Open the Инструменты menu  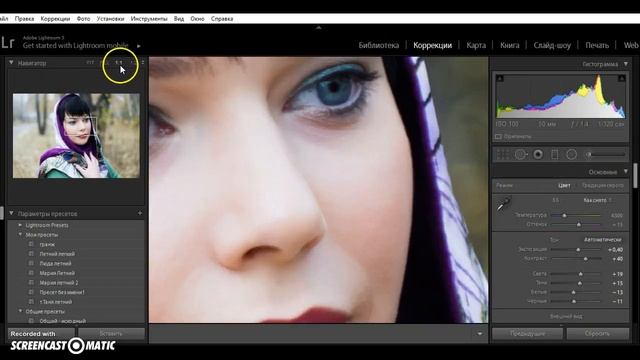pyautogui.click(x=149, y=19)
